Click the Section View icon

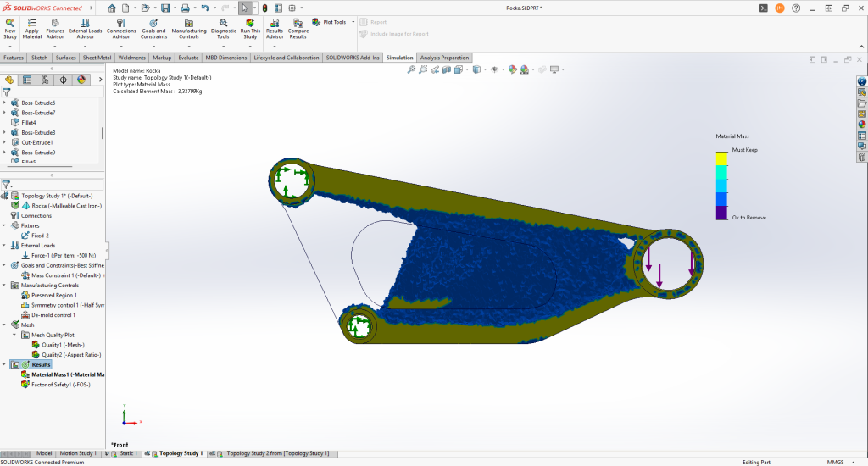(447, 69)
